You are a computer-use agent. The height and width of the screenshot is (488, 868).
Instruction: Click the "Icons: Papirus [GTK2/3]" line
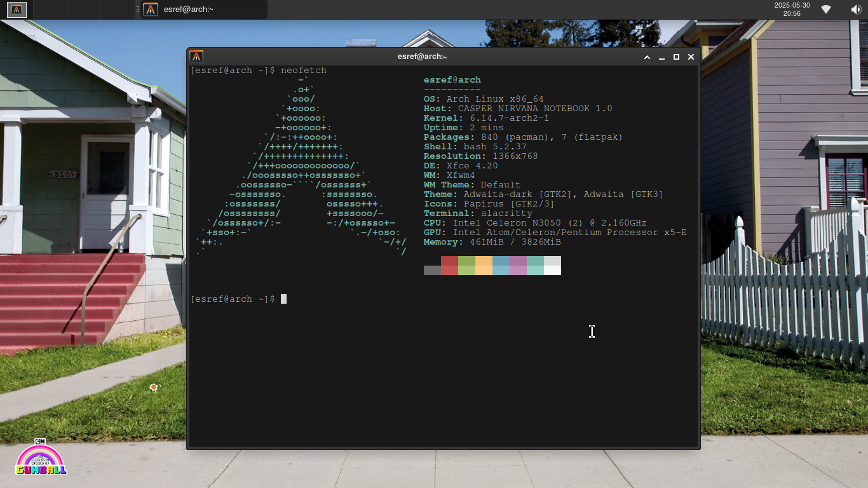point(489,204)
